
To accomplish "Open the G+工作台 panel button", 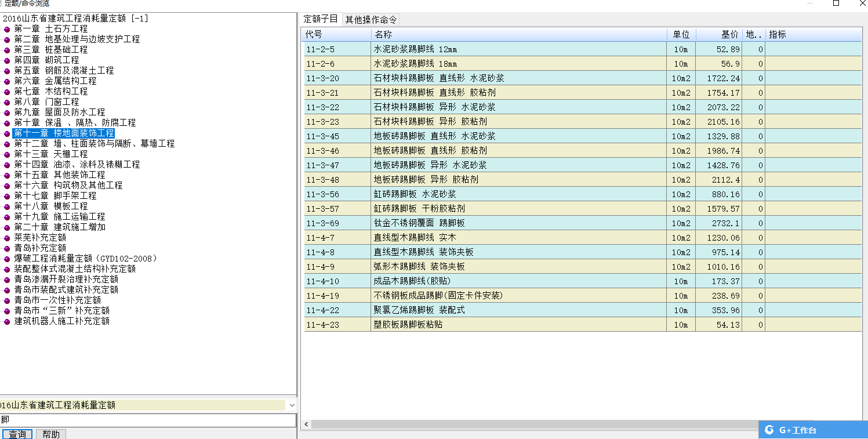I will pos(813,430).
